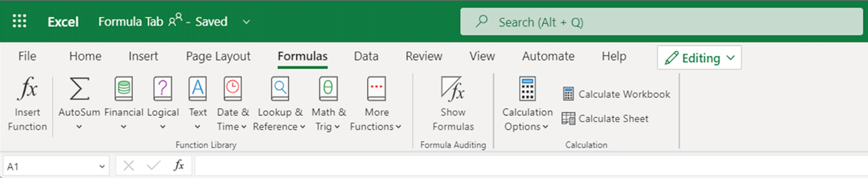Open the File tab
The height and width of the screenshot is (178, 868).
point(27,56)
